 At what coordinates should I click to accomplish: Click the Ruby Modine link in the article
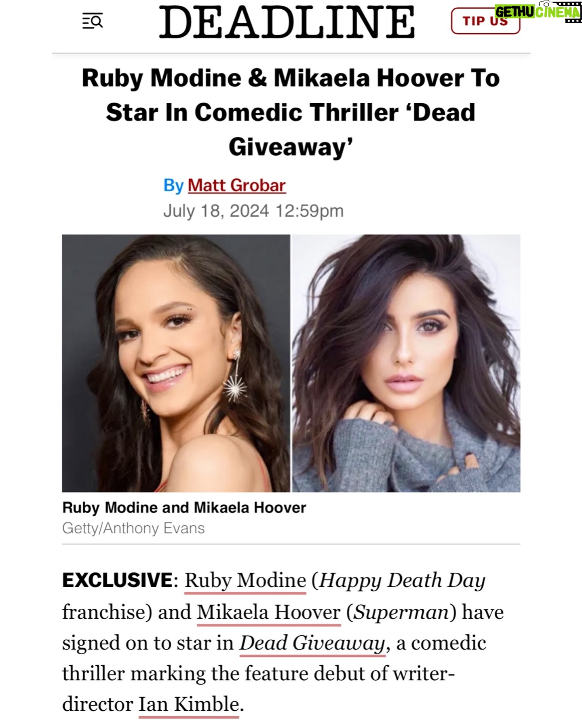click(x=245, y=581)
